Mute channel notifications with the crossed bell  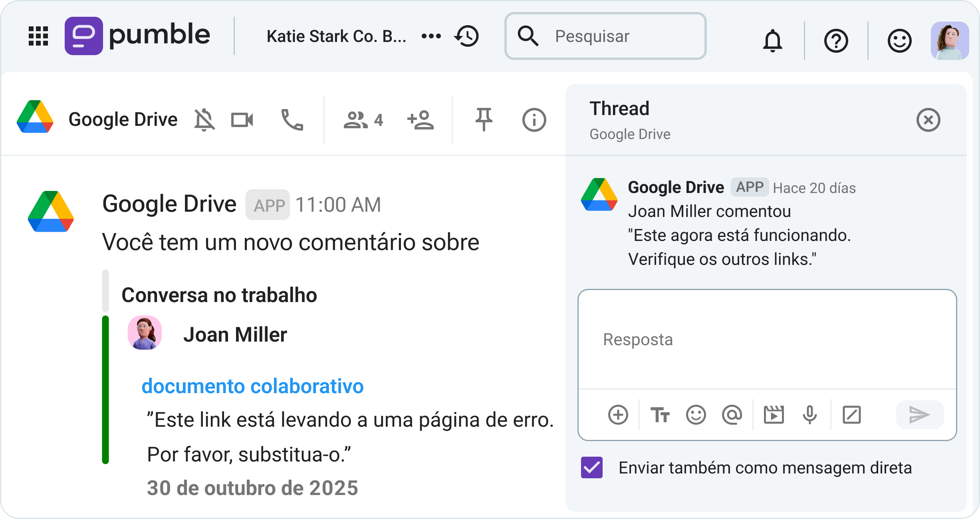click(204, 119)
